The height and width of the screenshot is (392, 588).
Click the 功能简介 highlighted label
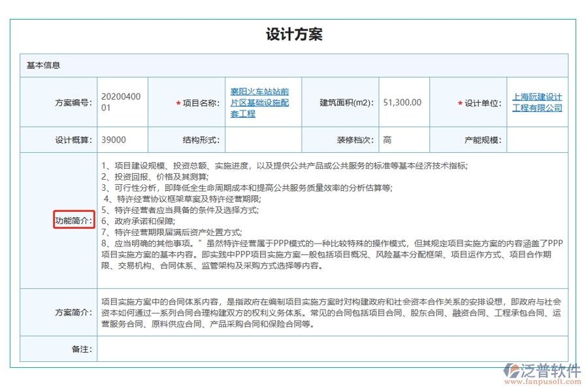[x=74, y=220]
